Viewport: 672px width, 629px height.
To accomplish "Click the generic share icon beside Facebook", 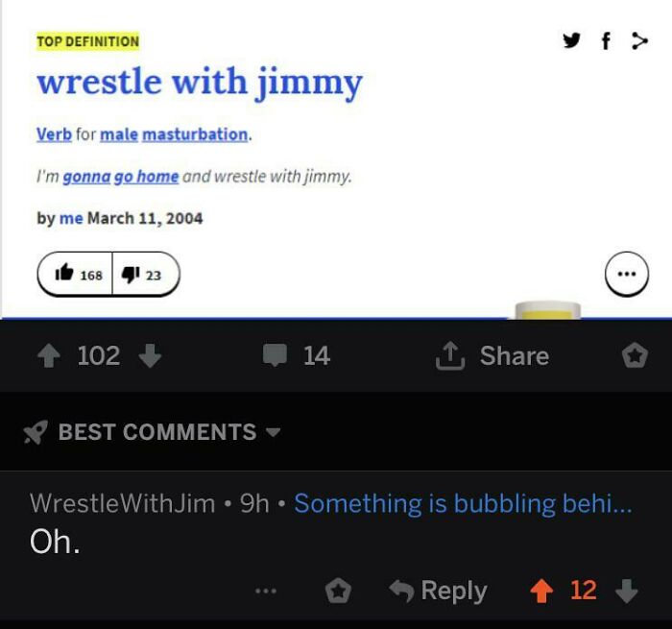I will coord(640,41).
